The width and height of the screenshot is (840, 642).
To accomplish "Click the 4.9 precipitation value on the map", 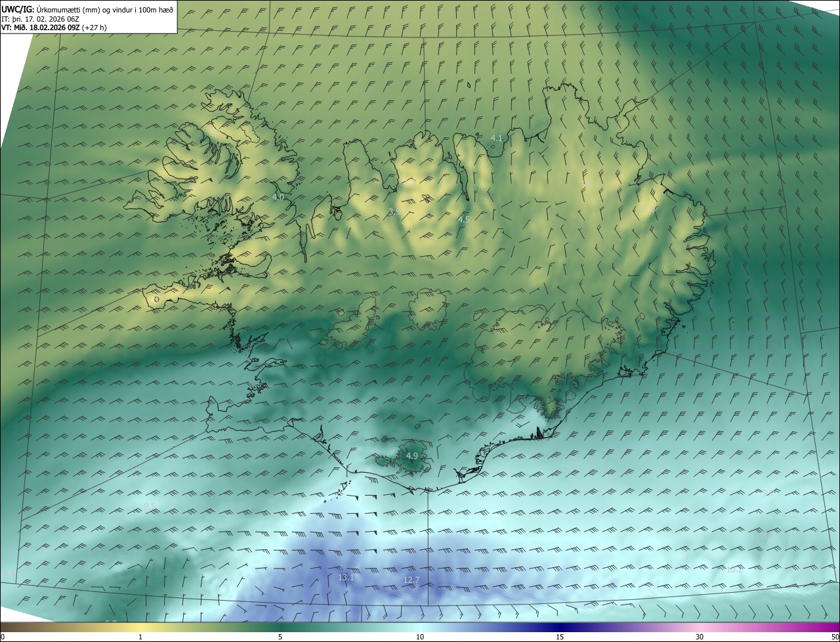I will click(x=411, y=456).
